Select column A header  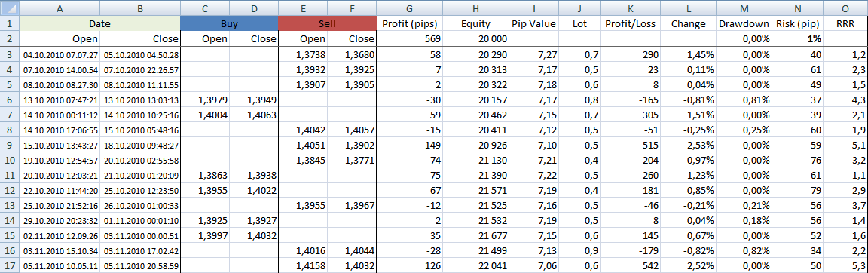coord(60,8)
